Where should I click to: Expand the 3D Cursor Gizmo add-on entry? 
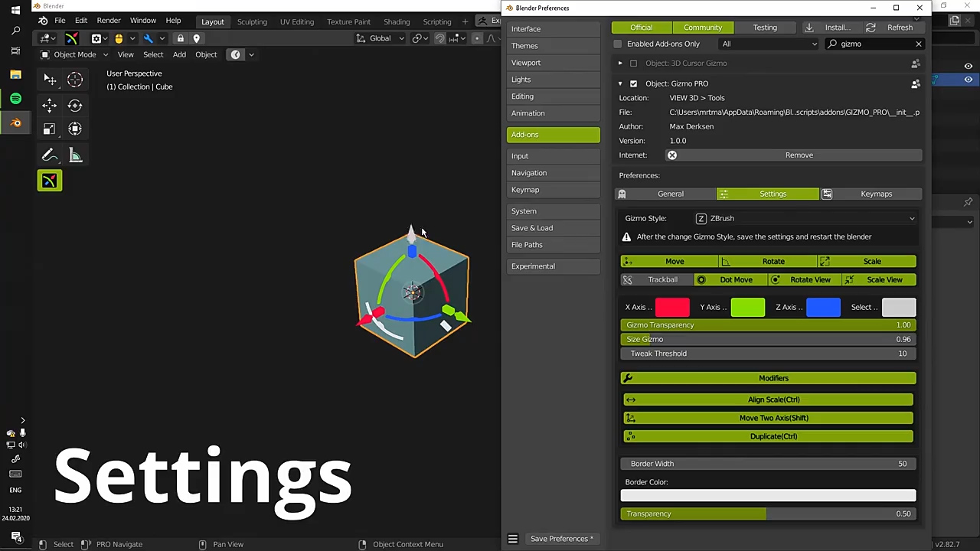click(x=620, y=64)
